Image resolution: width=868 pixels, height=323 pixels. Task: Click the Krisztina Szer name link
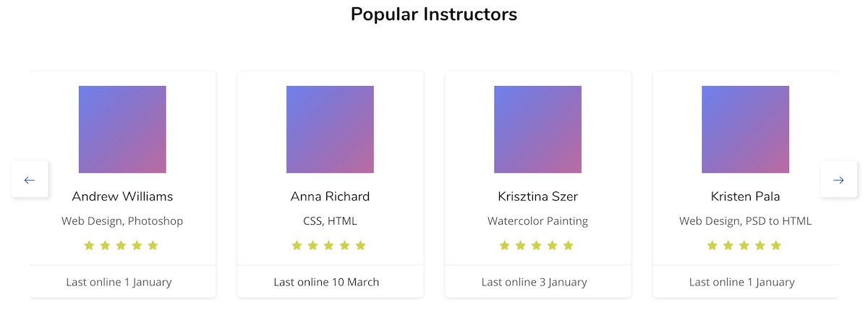click(x=537, y=197)
